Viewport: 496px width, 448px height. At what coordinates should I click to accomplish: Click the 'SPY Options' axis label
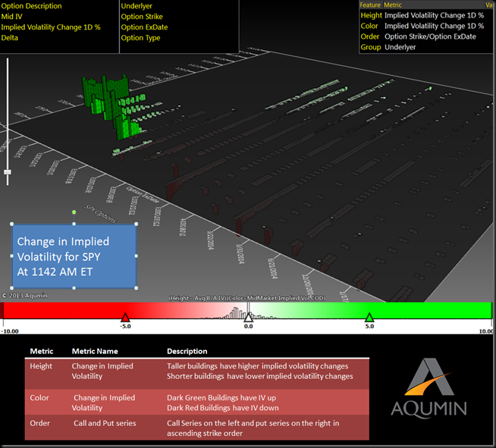tap(100, 214)
